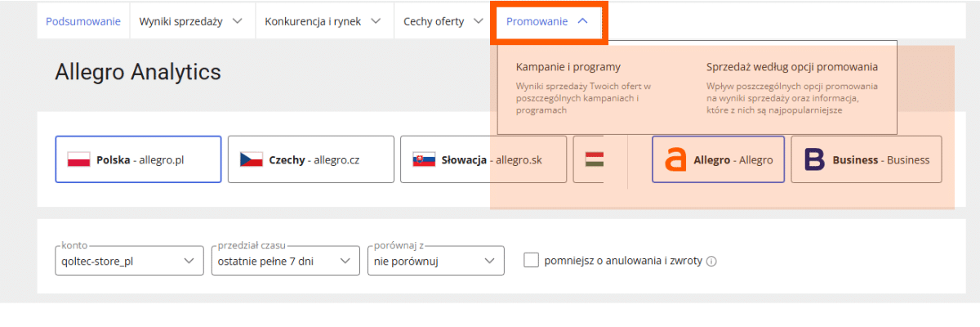Open the porównaj z dropdown
980x327 pixels.
[x=434, y=261]
